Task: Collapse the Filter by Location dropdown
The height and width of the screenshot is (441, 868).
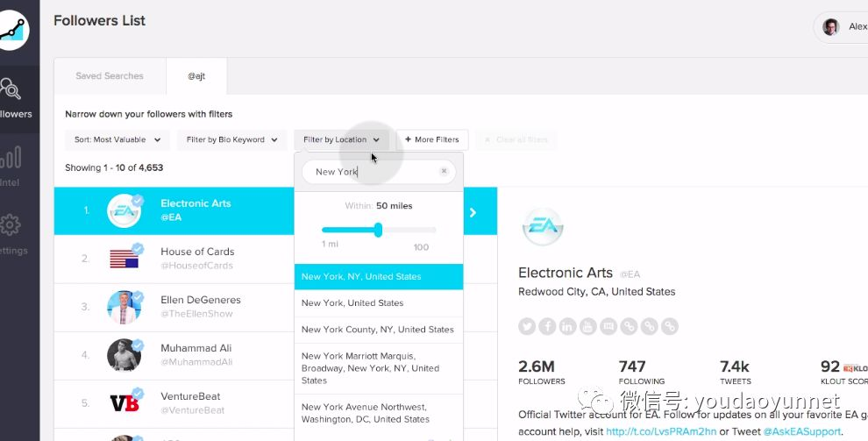Action: point(341,140)
